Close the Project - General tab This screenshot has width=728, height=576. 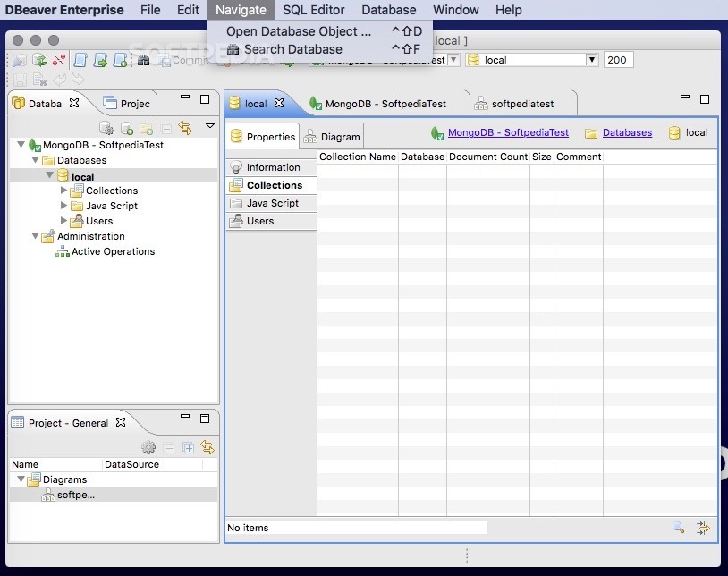tap(121, 422)
